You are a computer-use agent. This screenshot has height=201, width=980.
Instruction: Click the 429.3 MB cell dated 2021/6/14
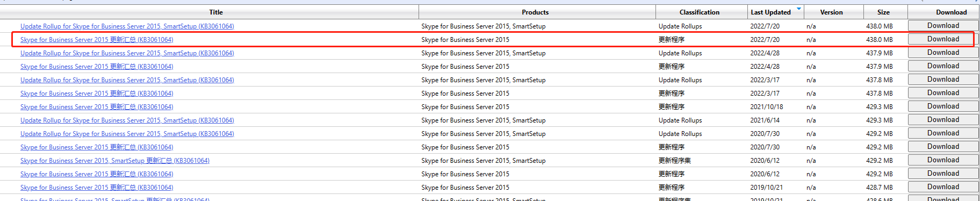[x=880, y=120]
